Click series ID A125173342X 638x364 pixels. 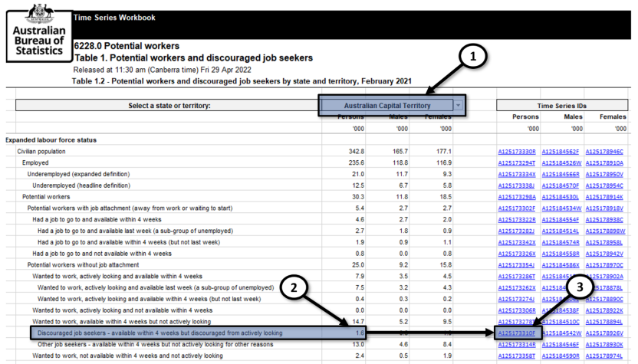pos(517,243)
